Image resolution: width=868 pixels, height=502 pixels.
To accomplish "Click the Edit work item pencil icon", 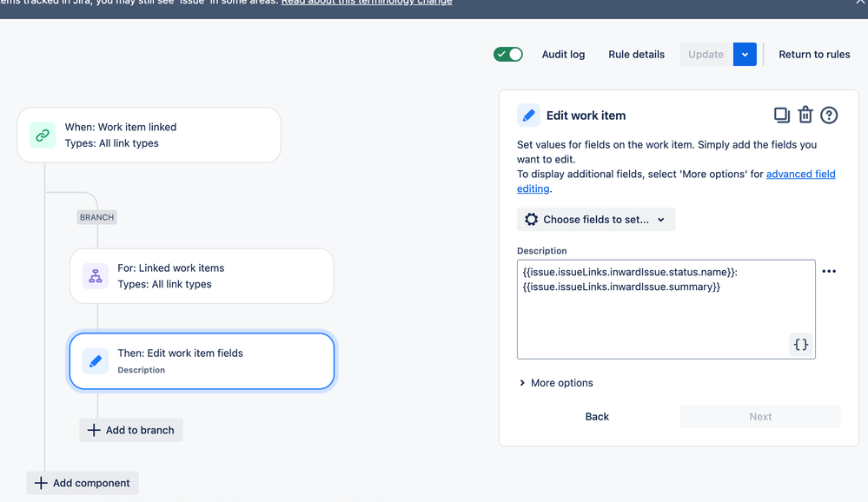I will [x=528, y=116].
